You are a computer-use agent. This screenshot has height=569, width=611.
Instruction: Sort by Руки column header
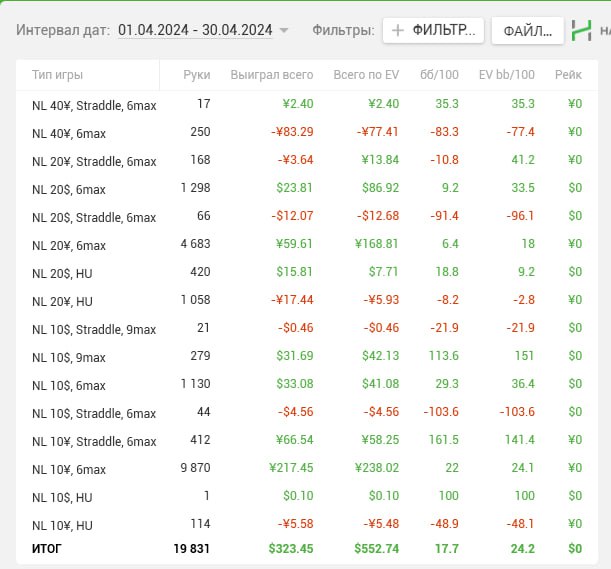click(x=197, y=74)
